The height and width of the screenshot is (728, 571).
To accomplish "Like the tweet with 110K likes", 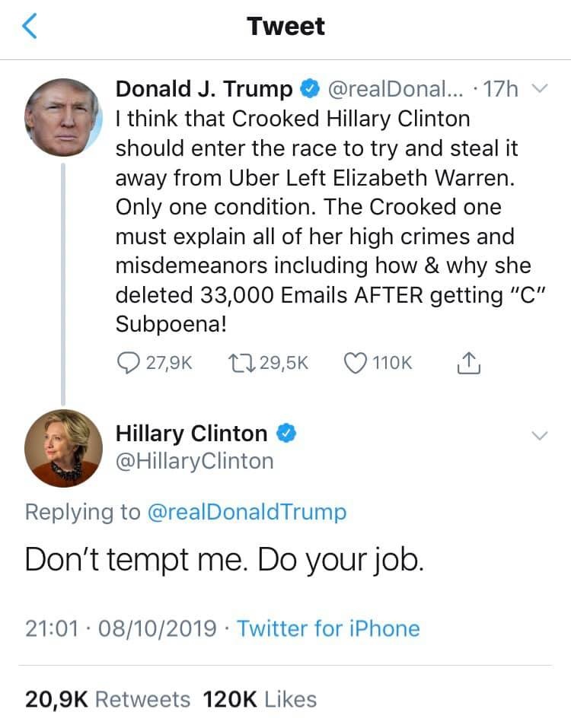I will point(356,364).
